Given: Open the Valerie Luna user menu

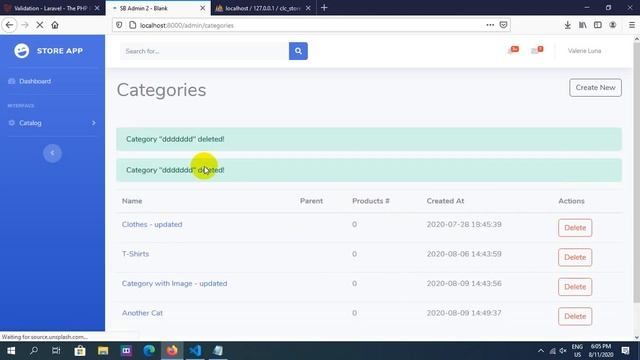Looking at the screenshot, I should click(x=584, y=51).
